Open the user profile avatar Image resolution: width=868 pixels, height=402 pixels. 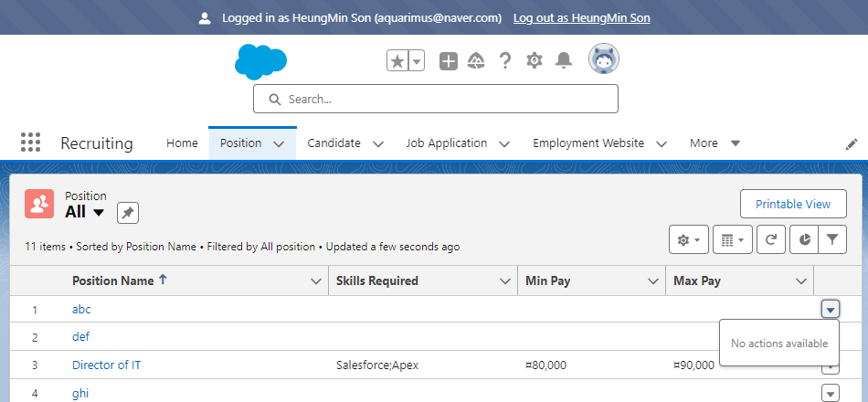tap(603, 58)
